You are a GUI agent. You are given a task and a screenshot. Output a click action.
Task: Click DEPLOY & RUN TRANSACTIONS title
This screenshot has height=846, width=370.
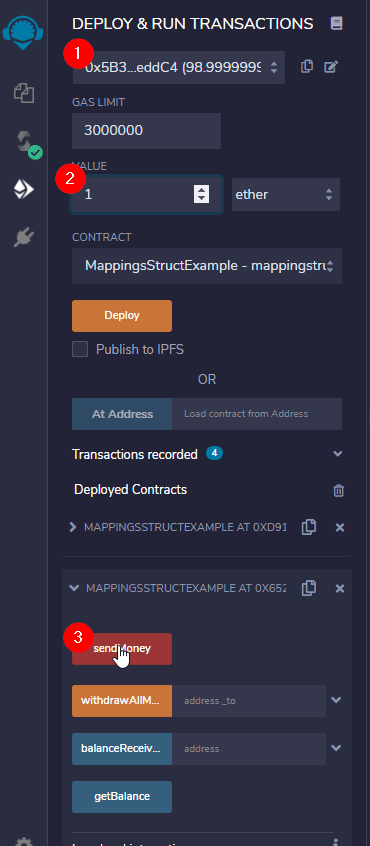click(193, 24)
